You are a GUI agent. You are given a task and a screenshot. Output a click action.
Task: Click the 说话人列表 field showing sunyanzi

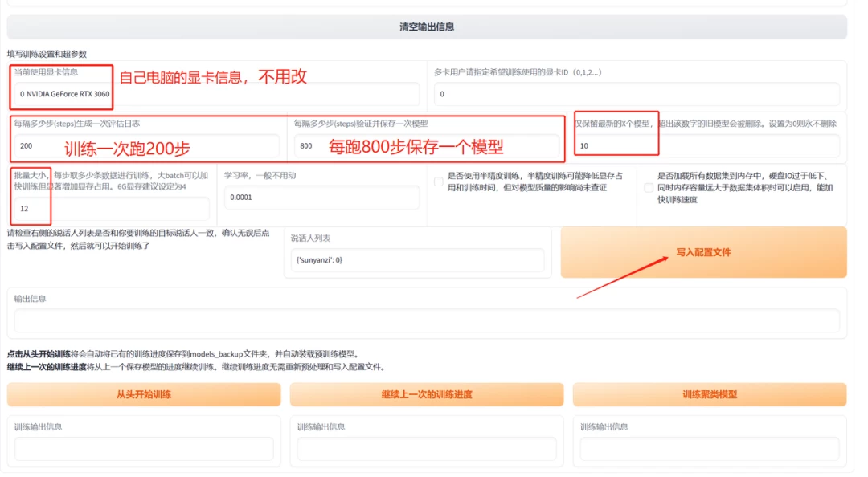(417, 260)
